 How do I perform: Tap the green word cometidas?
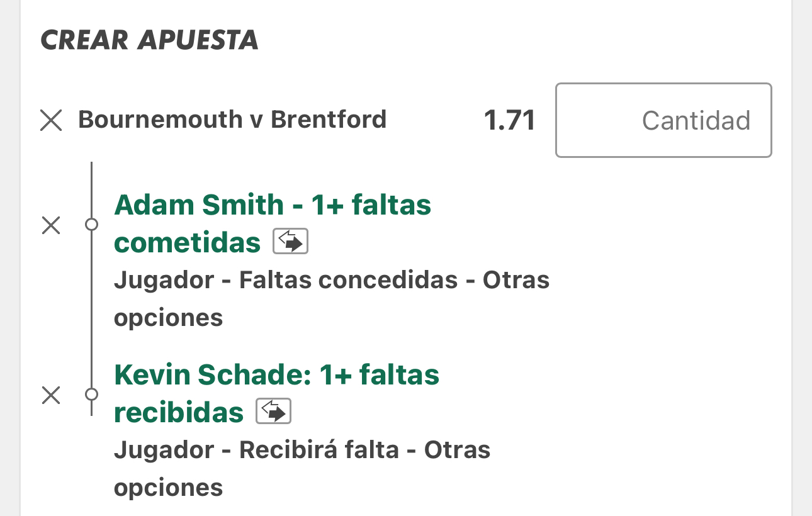point(188,243)
